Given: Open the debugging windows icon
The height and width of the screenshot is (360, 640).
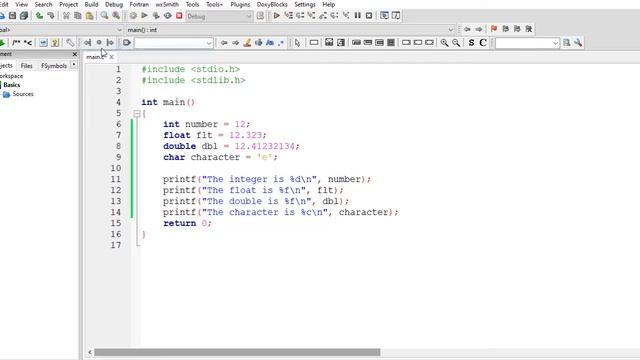Looking at the screenshot, I should pos(384,16).
